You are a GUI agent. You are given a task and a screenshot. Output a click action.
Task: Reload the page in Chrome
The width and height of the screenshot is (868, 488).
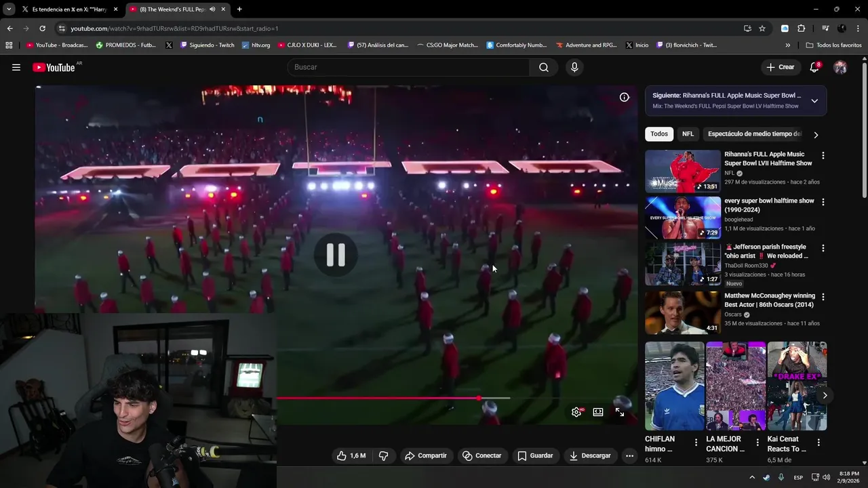[42, 28]
